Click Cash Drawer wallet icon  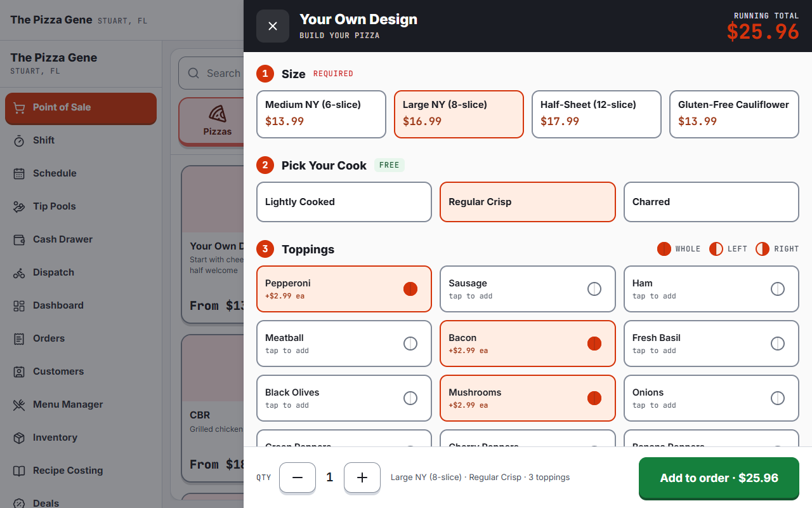pos(19,240)
